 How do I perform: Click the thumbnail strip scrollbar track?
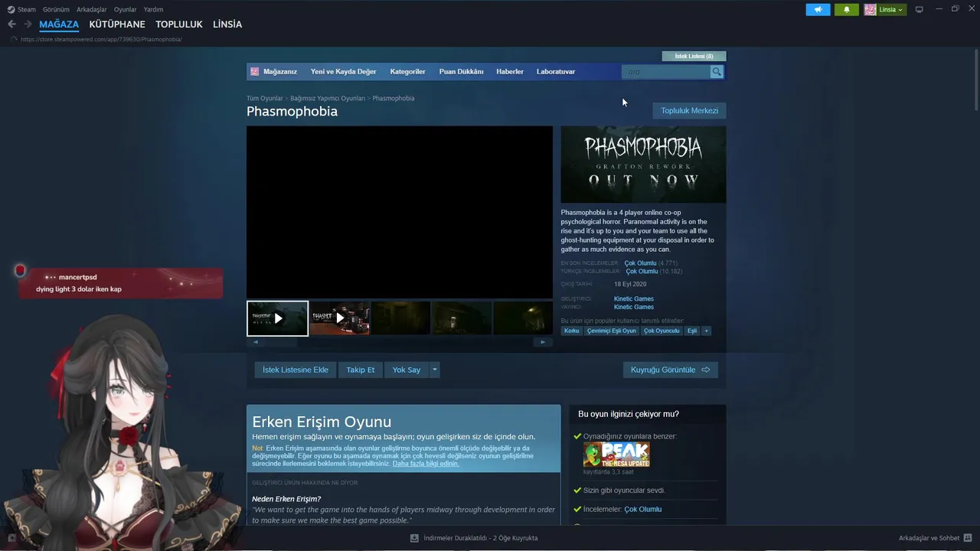pos(400,342)
